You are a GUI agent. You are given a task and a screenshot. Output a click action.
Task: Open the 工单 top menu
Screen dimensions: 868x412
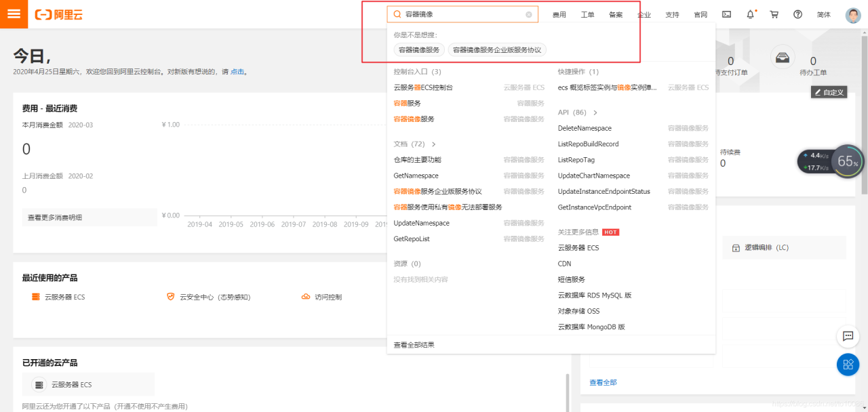pyautogui.click(x=587, y=14)
